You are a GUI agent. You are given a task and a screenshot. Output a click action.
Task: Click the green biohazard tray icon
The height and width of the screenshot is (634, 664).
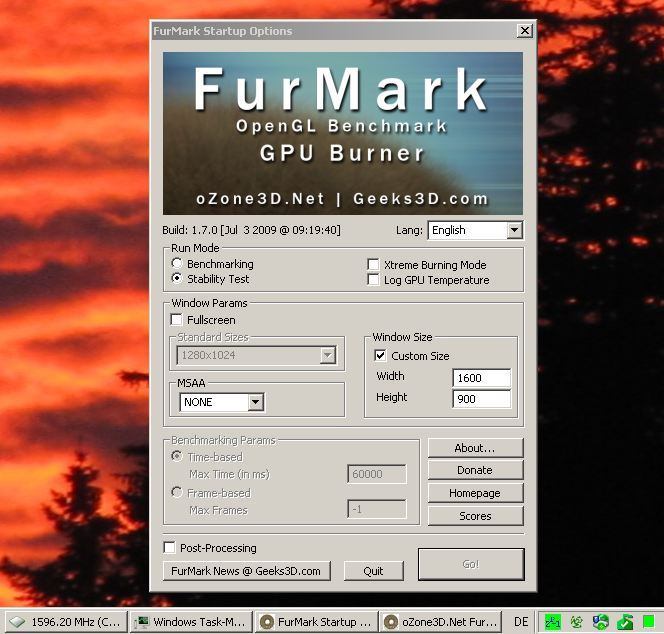(x=576, y=622)
